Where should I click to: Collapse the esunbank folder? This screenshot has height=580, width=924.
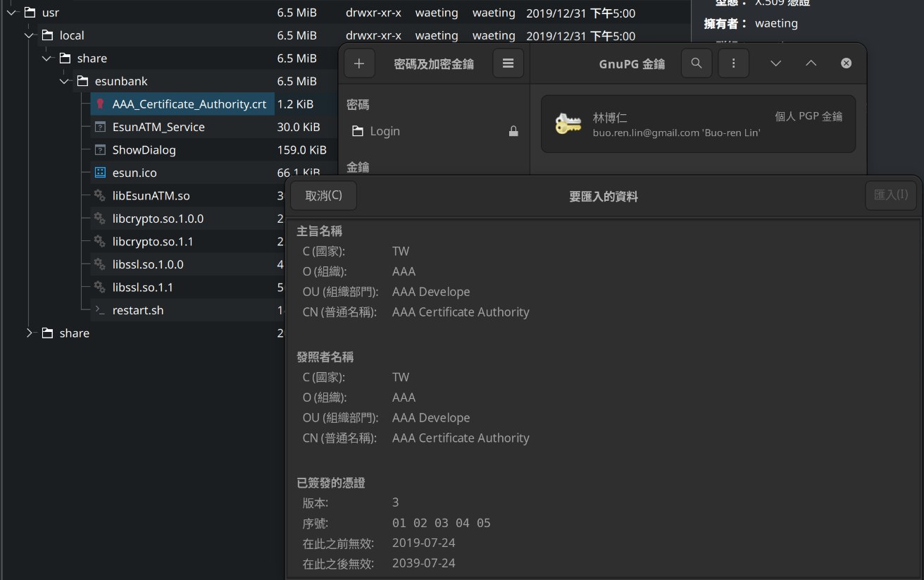[x=65, y=81]
